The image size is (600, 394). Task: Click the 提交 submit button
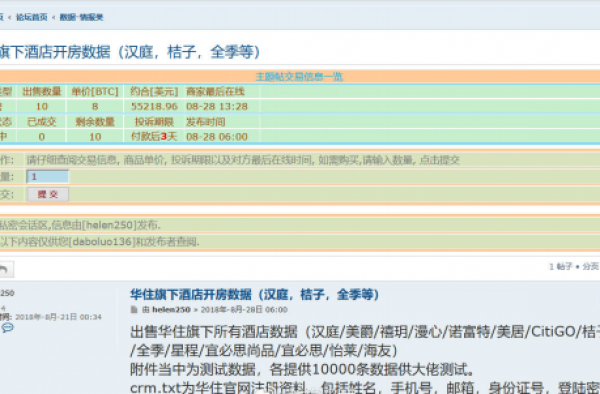tap(47, 194)
